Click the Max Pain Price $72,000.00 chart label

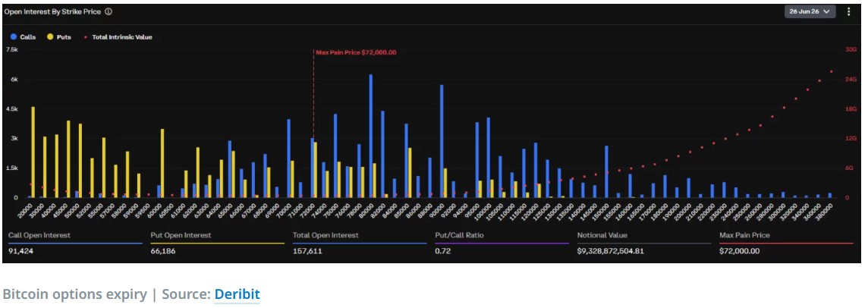click(356, 52)
